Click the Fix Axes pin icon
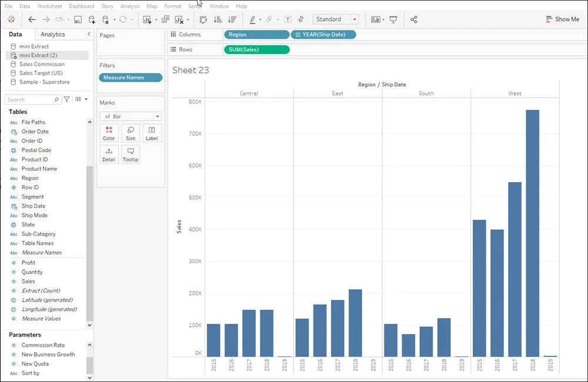 tap(300, 19)
